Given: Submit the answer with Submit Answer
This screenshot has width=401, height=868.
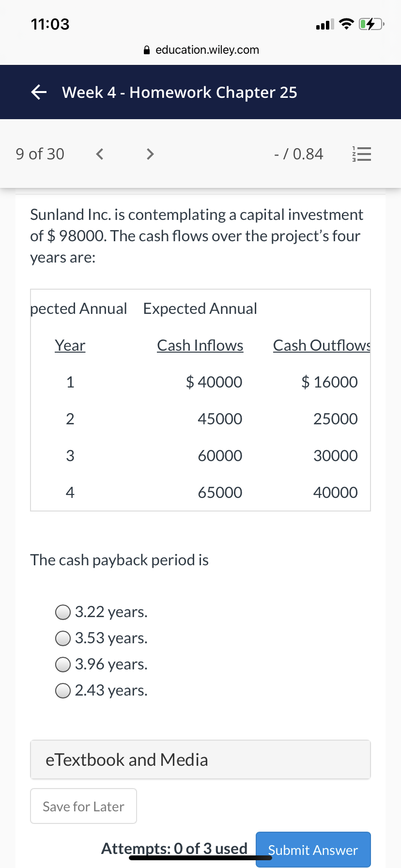Looking at the screenshot, I should (313, 850).
